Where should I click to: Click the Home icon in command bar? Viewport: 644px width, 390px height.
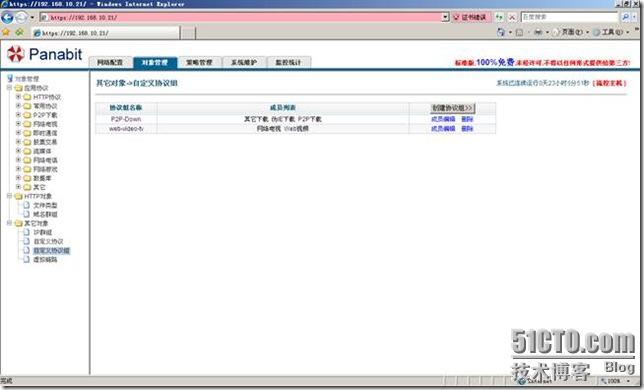click(501, 32)
